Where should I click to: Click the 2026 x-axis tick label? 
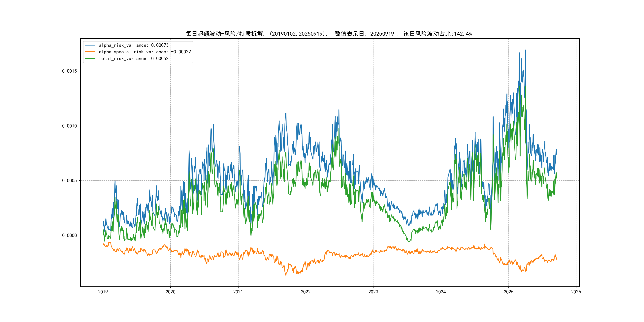pyautogui.click(x=576, y=292)
